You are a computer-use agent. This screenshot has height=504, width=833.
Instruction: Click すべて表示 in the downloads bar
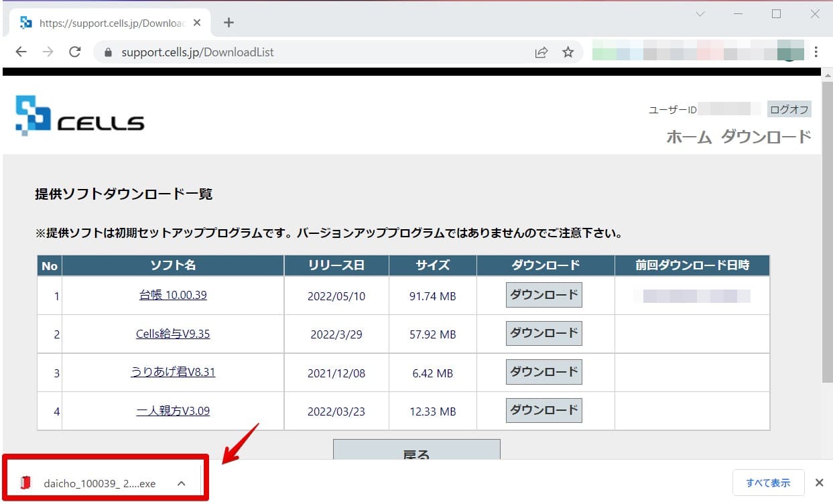tap(768, 483)
